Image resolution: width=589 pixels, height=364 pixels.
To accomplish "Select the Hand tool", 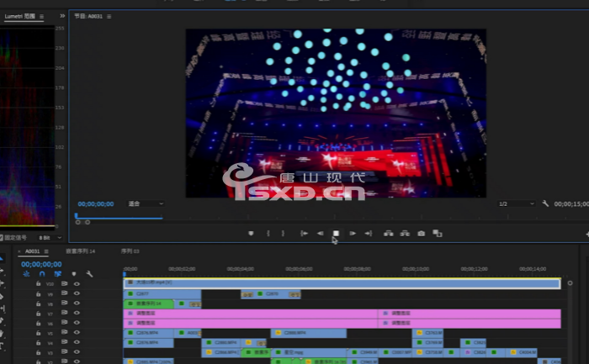I will (2, 333).
